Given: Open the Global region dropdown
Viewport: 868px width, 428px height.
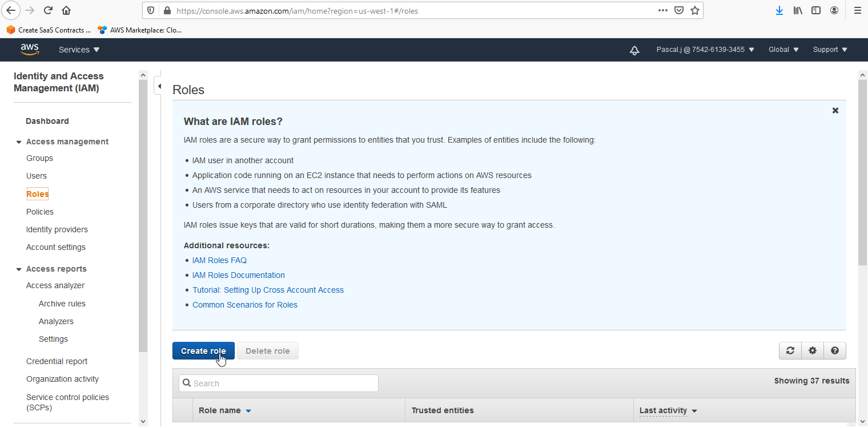Looking at the screenshot, I should tap(783, 50).
